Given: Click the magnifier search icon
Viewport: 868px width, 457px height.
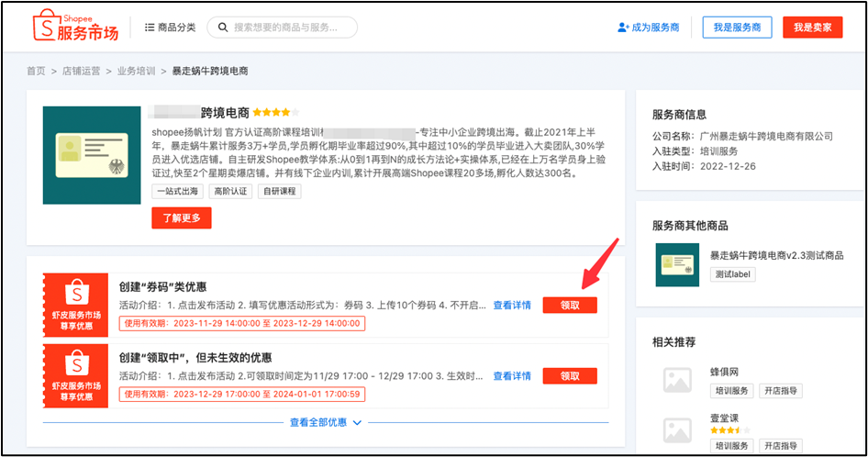Looking at the screenshot, I should 223,28.
